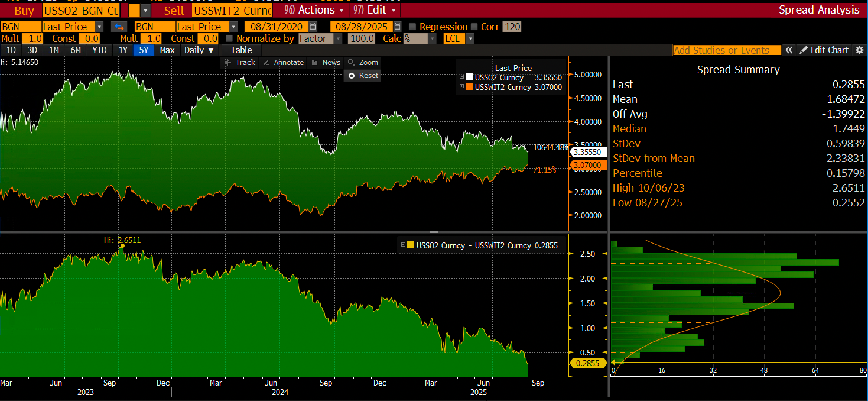Image resolution: width=868 pixels, height=401 pixels.
Task: Open the start date calendar icon
Action: (x=313, y=27)
